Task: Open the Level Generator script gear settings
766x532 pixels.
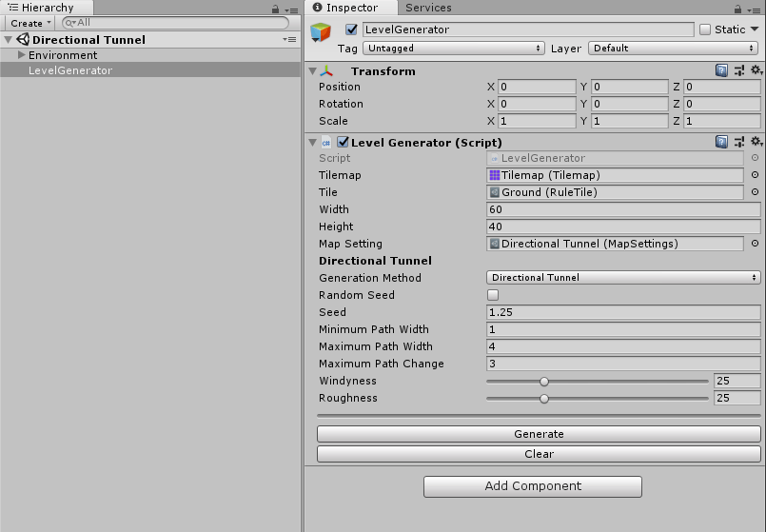Action: [x=756, y=142]
